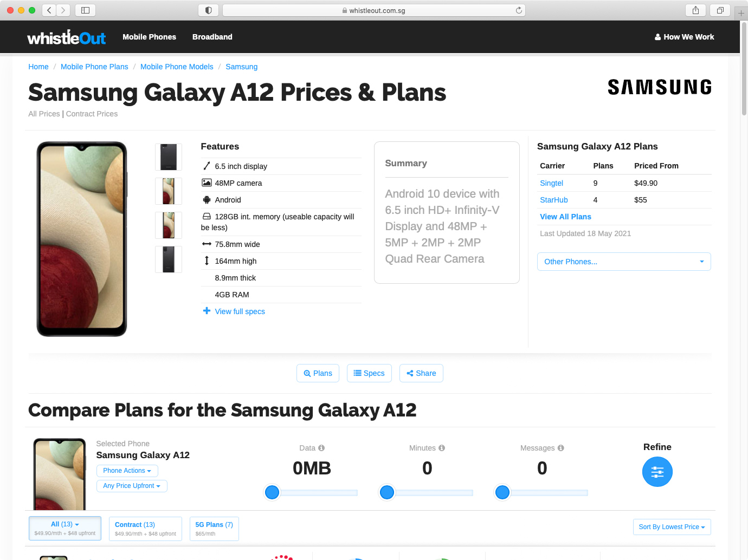Screen dimensions: 748x560
Task: Click View full specs link
Action: pos(240,311)
